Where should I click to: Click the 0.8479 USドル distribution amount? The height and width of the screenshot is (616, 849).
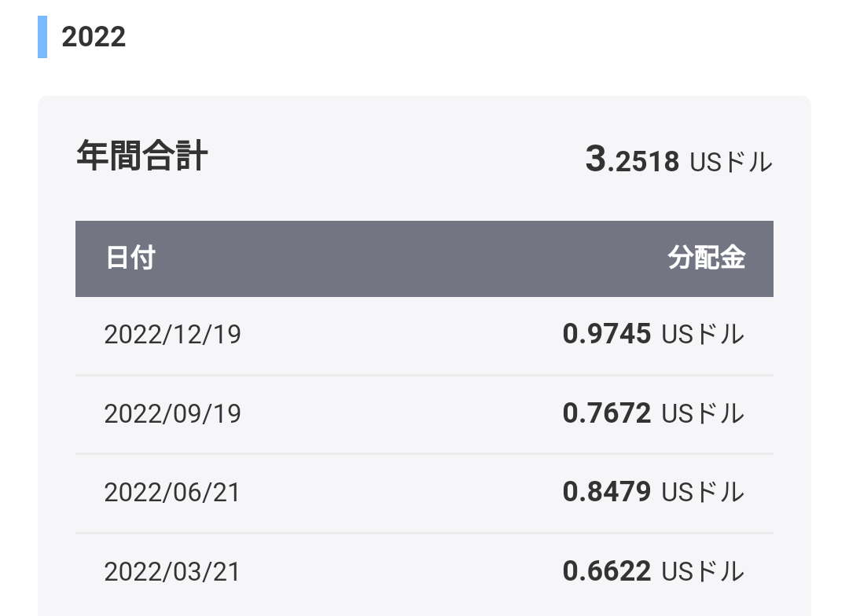click(653, 492)
